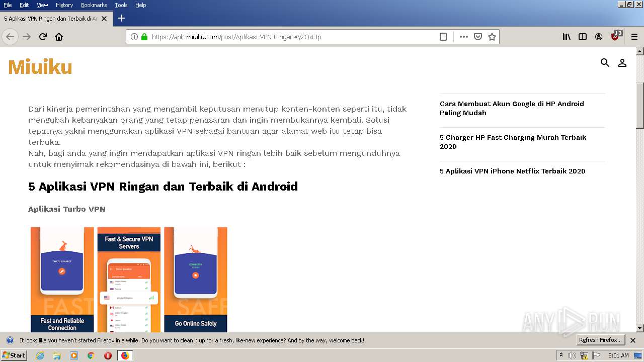Launch Internet Explorer from taskbar

(x=40, y=355)
